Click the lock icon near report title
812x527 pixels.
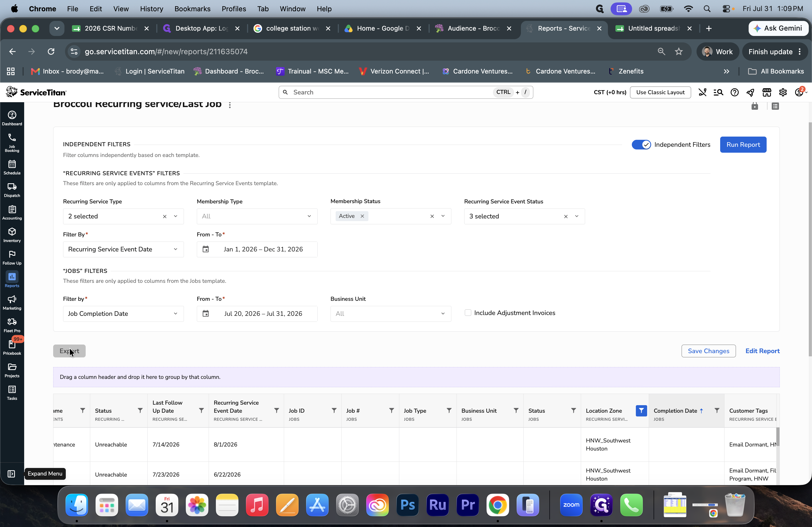754,106
